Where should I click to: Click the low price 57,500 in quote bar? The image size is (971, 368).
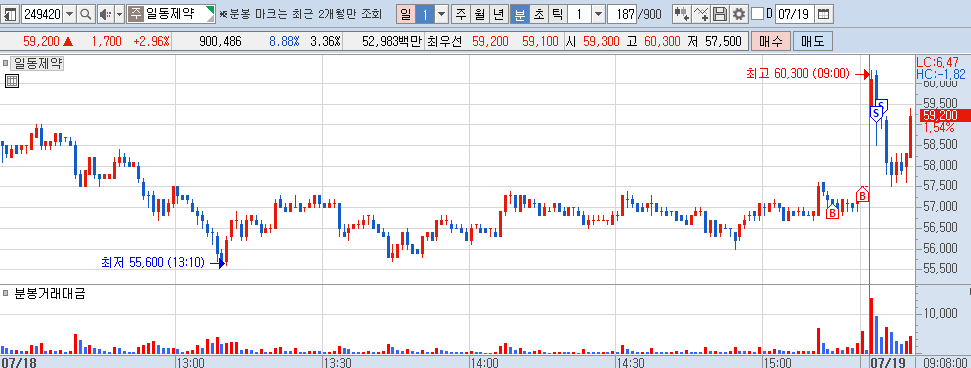click(723, 42)
